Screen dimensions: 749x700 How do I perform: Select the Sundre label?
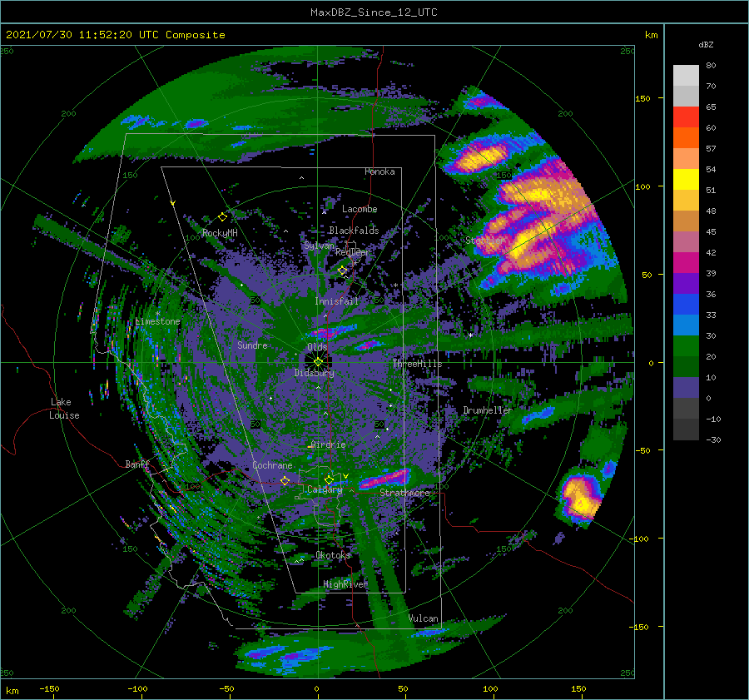pyautogui.click(x=252, y=345)
